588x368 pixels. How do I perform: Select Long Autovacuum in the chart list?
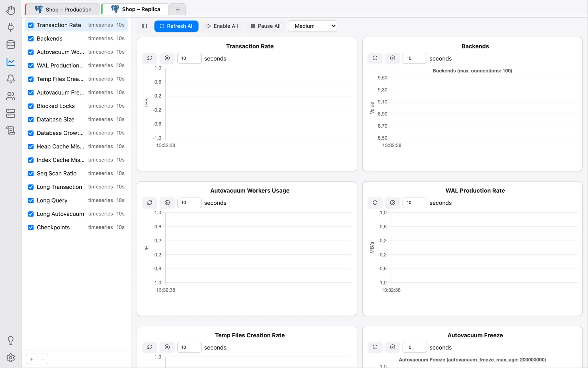(76, 214)
